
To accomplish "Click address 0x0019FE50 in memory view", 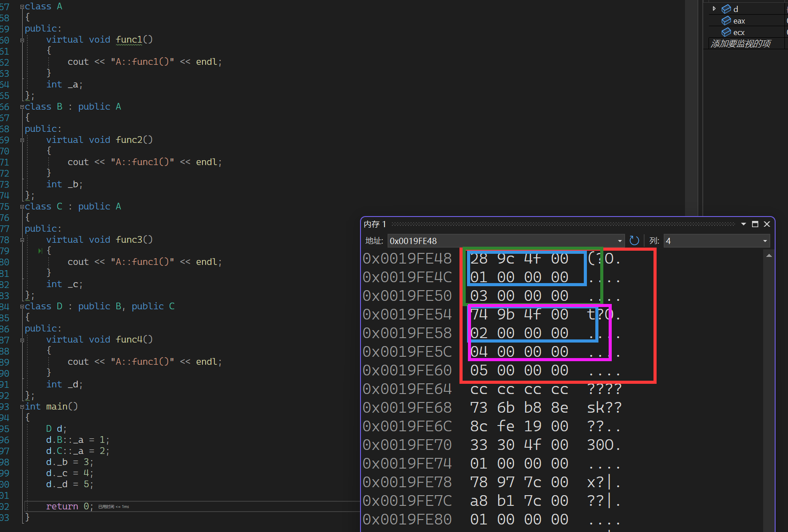I will click(407, 296).
